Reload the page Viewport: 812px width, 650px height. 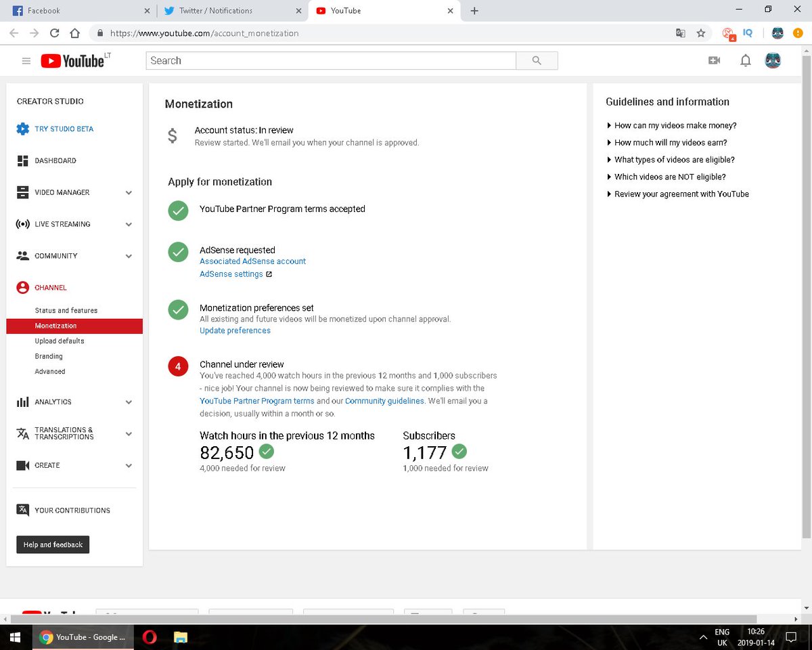(54, 32)
